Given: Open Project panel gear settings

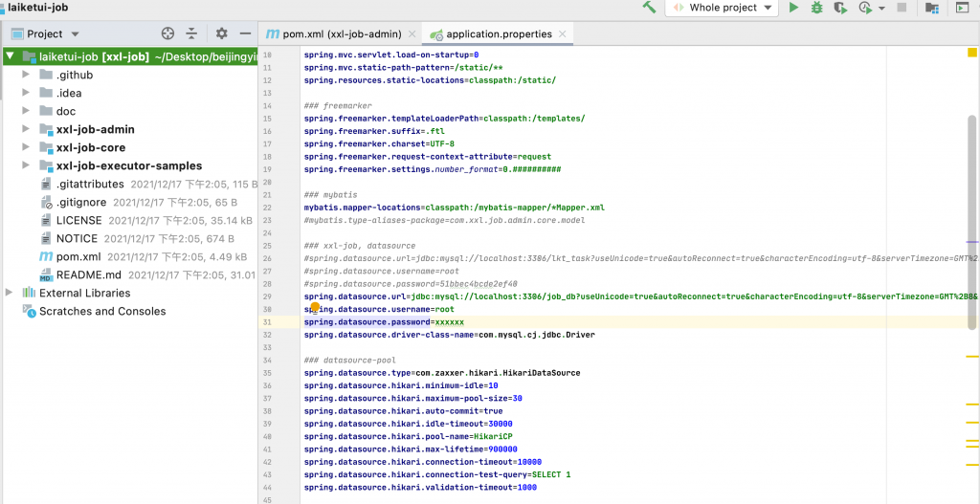Looking at the screenshot, I should pyautogui.click(x=222, y=33).
